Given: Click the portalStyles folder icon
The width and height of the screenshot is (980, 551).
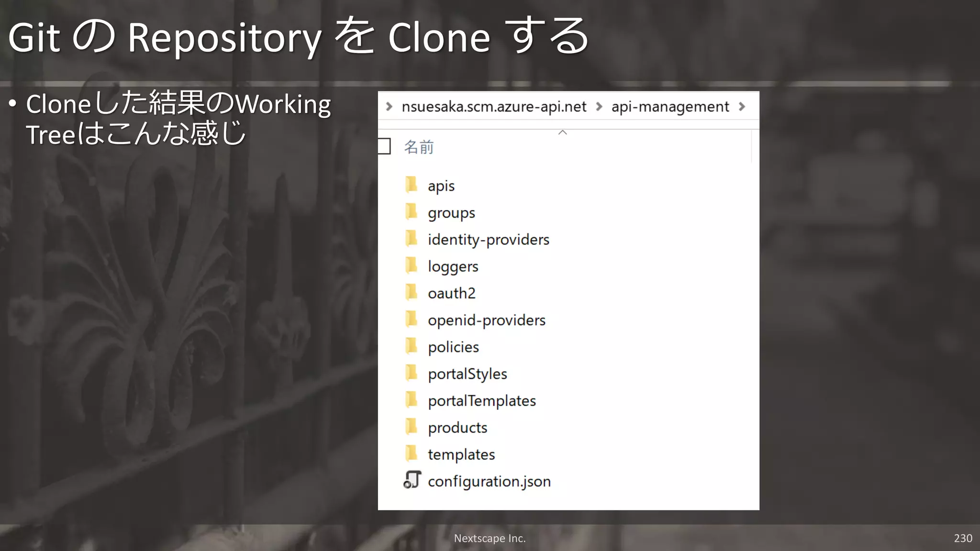Looking at the screenshot, I should pos(412,372).
